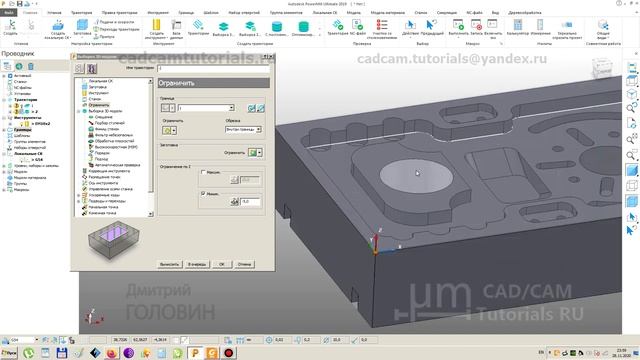Image resolution: width=640 pixels, height=360 pixels.
Task: Click Зеркально отразить проект icon
Action: point(567,25)
